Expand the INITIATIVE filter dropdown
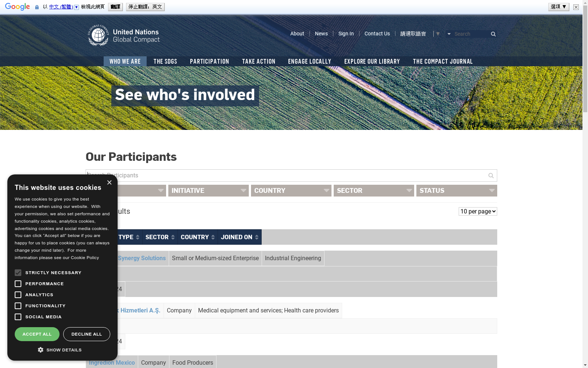Screen dimensions: 588x368 tap(208, 191)
